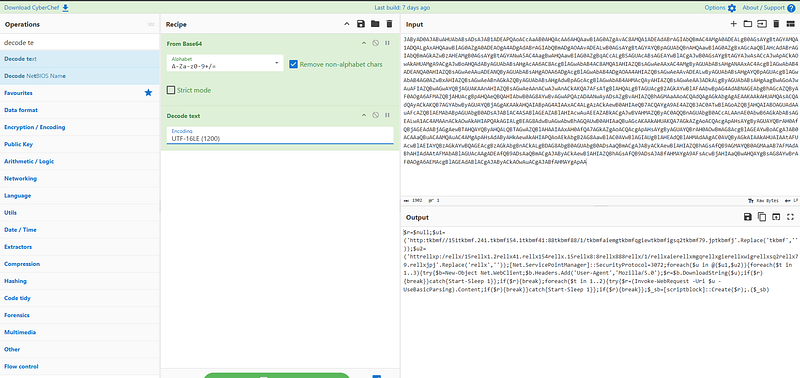
Task: Maximise the output pane
Action: 790,217
